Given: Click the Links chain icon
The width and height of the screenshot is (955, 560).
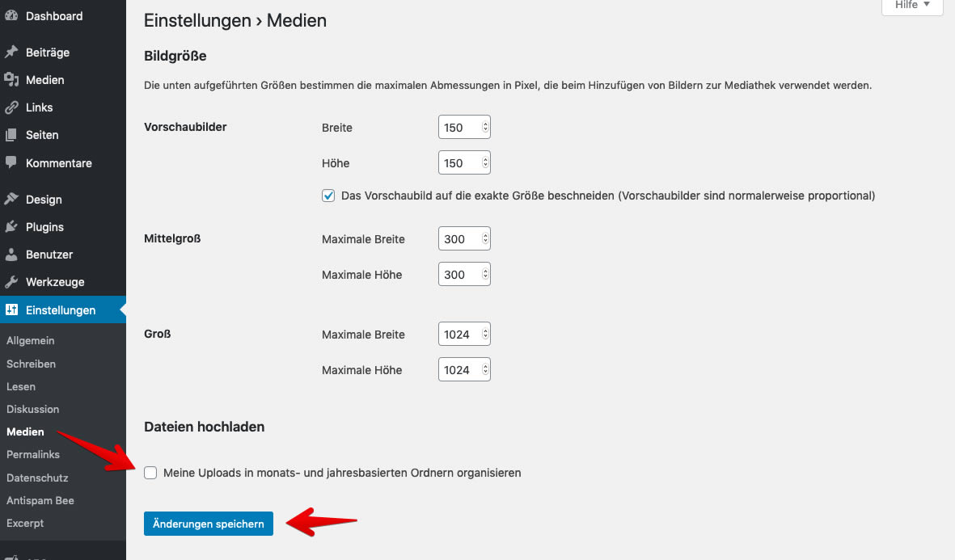Looking at the screenshot, I should click(12, 107).
